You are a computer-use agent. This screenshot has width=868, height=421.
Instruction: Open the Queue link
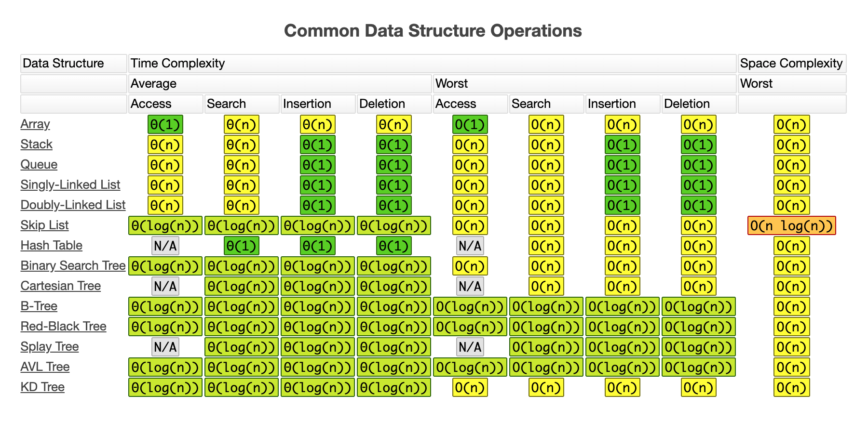pyautogui.click(x=39, y=165)
